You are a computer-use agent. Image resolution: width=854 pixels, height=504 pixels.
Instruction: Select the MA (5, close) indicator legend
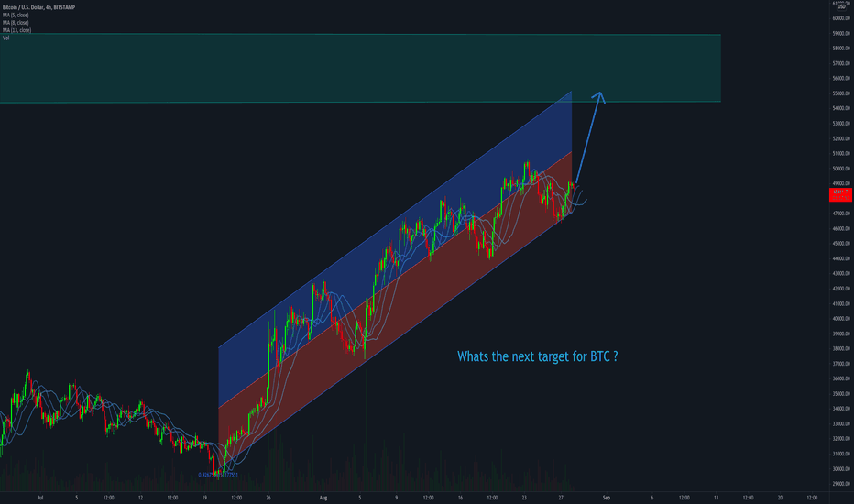tap(16, 16)
